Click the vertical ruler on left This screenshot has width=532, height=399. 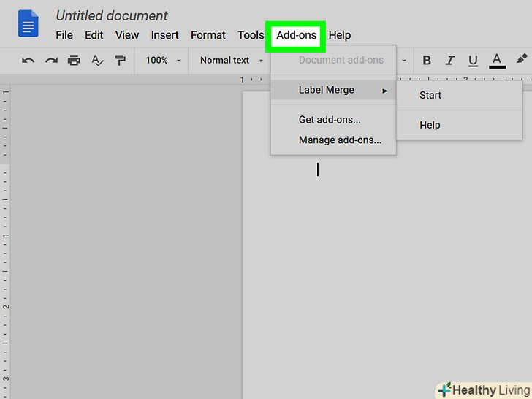(5, 242)
